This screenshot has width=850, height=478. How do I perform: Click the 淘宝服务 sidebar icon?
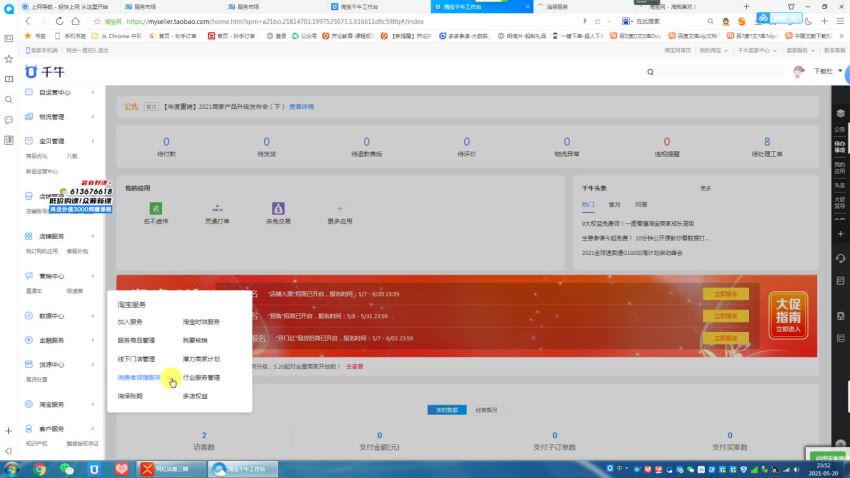click(29, 404)
